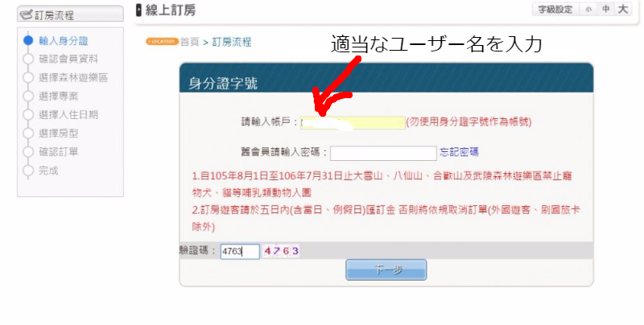Click the 確認訂單 step in the sidebar
This screenshot has height=325, width=644.
[58, 152]
